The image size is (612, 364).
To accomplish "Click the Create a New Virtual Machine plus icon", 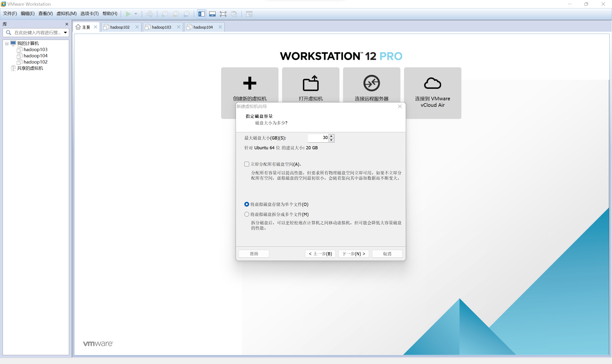I will [250, 83].
